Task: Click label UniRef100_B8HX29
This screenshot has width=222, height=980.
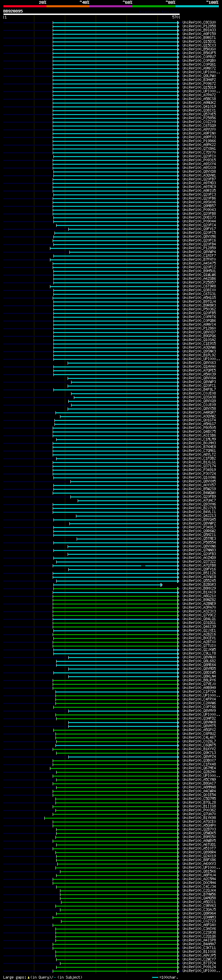Action: pos(199,588)
